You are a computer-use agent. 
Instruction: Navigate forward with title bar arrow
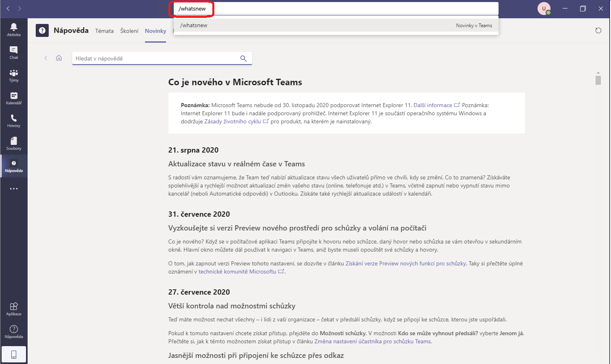pos(19,9)
